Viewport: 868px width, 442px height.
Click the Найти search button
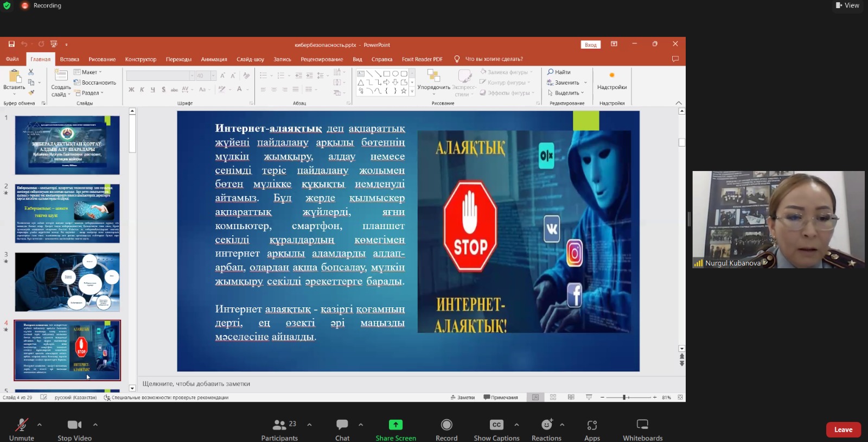point(559,72)
